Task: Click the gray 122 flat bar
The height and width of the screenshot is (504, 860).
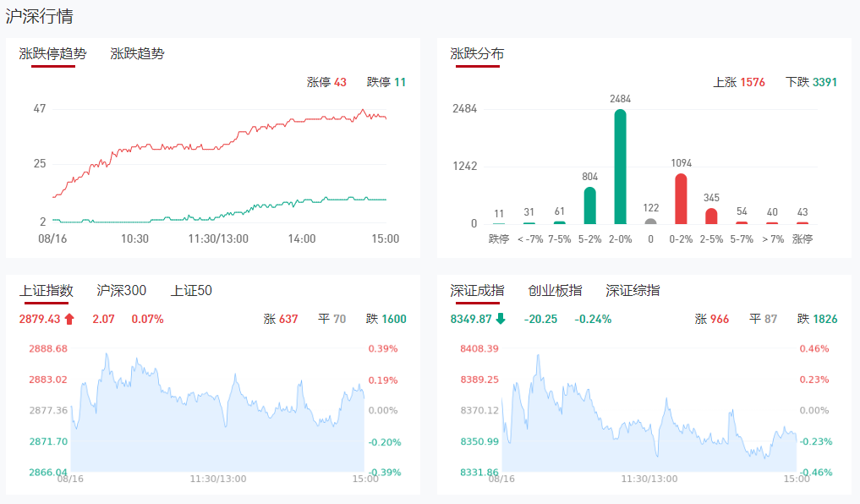Action: 650,222
